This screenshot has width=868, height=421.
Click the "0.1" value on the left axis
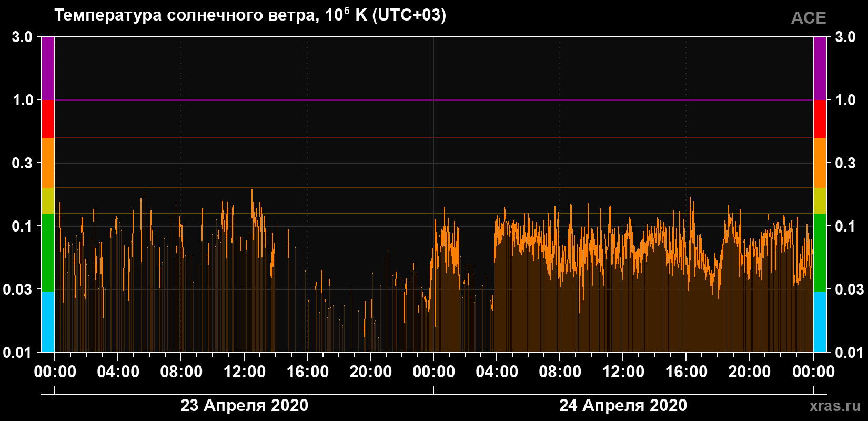(22, 226)
